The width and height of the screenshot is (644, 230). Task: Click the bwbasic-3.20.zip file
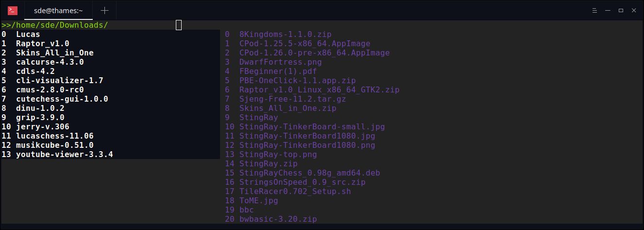(278, 219)
